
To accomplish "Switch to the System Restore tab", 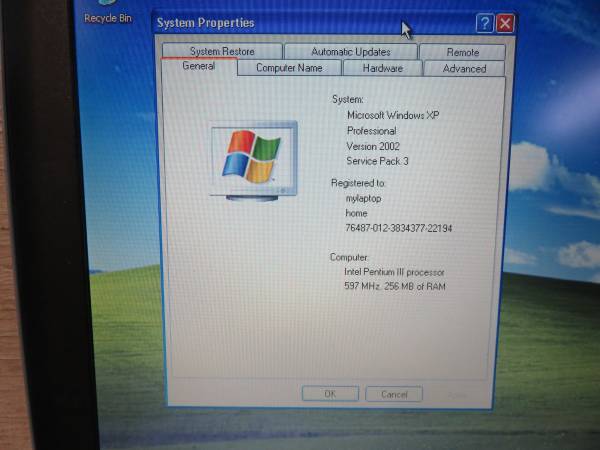I will 222,51.
